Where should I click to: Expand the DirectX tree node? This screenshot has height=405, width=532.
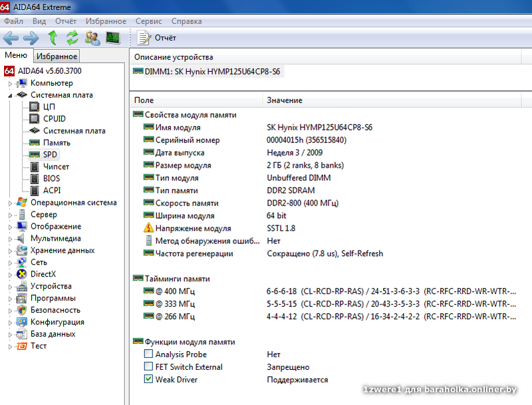[x=10, y=275]
